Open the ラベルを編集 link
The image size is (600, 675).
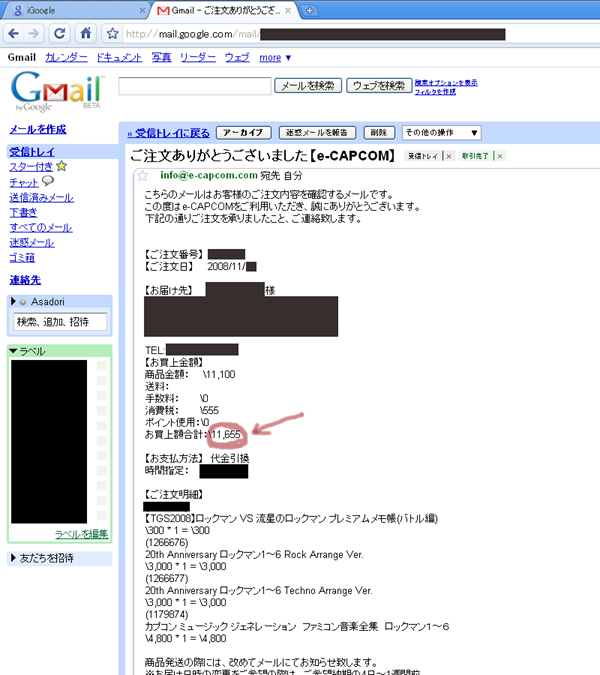[81, 534]
